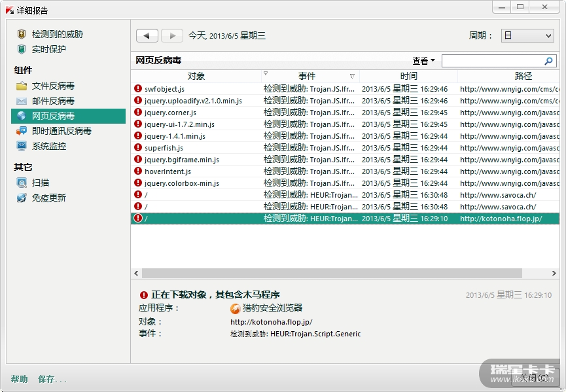Click the horizontal scrollbar thumb
566x392 pixels.
(332, 274)
